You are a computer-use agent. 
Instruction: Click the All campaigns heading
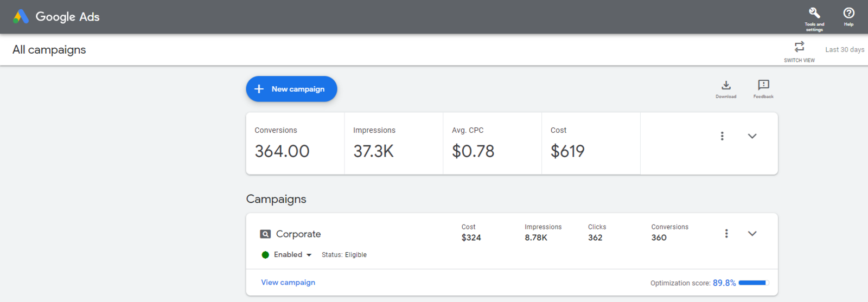49,50
